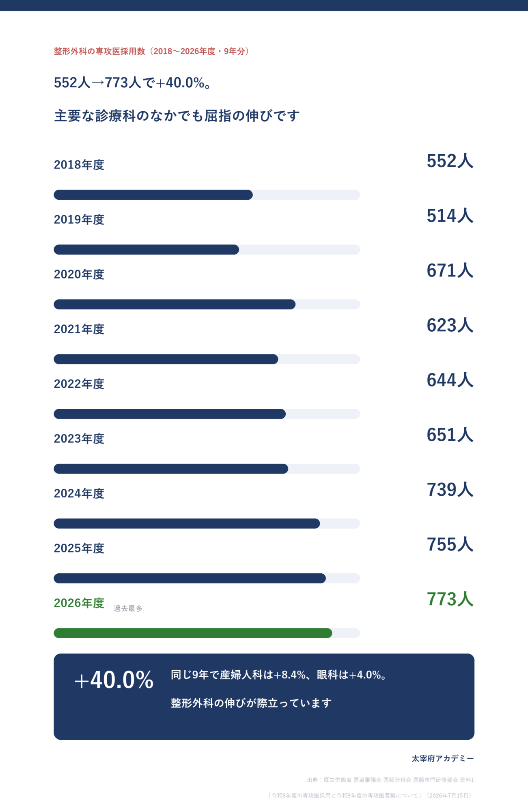Click the green 2026年度 progress bar

(207, 633)
